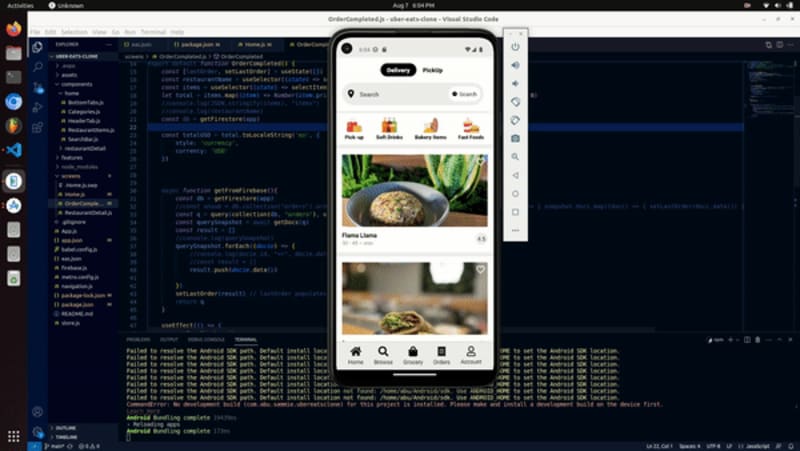
Task: Open the TERMINAL panel tab
Action: [245, 339]
